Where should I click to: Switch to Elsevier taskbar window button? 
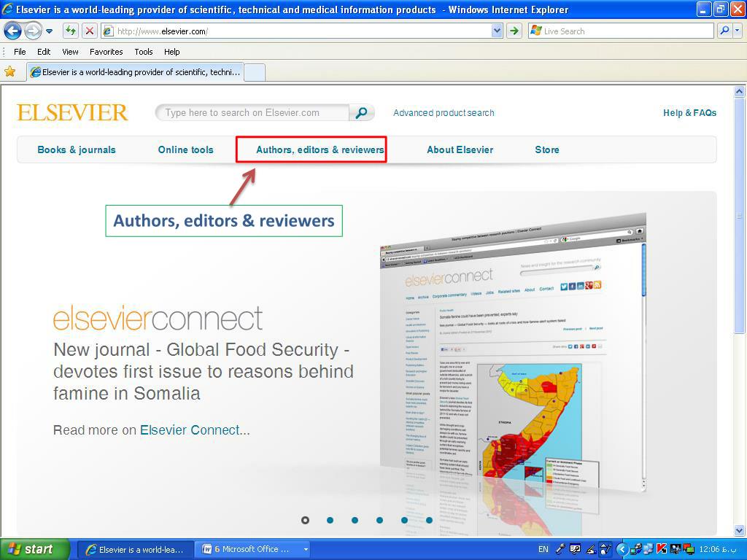pos(135,550)
